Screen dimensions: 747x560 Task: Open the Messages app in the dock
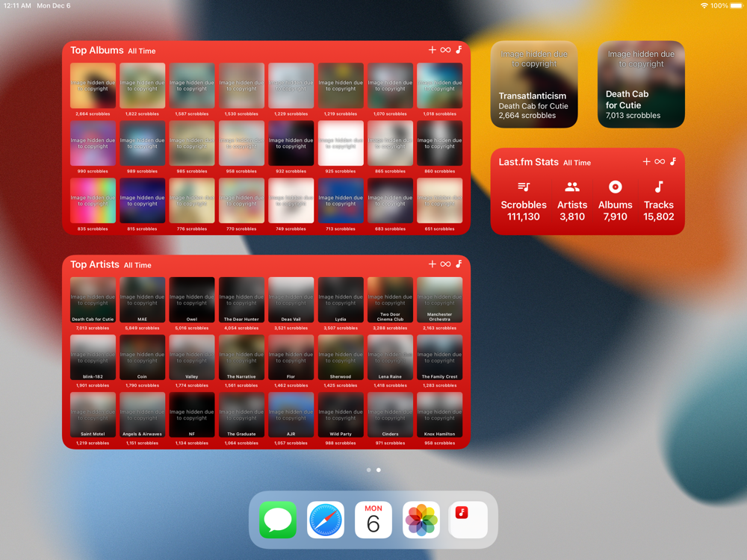(278, 520)
